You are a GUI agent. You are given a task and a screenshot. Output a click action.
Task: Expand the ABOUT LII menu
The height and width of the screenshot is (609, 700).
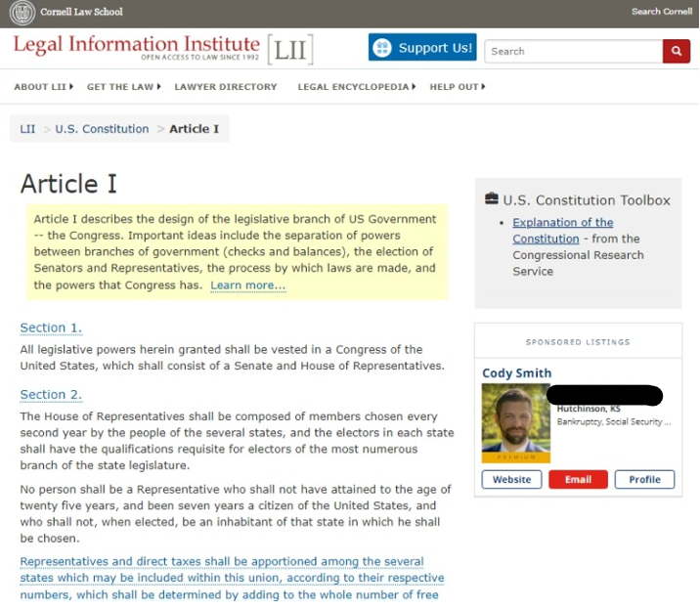click(43, 87)
